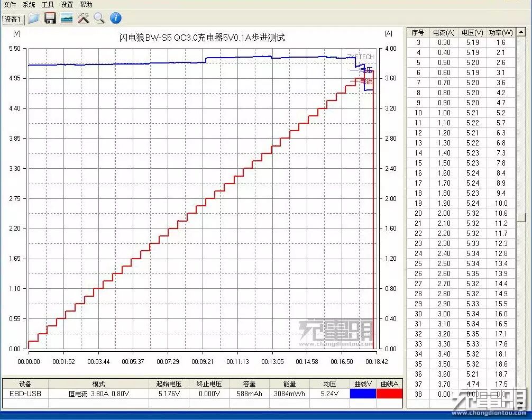
Task: Select table row 15 with 1.50 current
Action: [461, 163]
